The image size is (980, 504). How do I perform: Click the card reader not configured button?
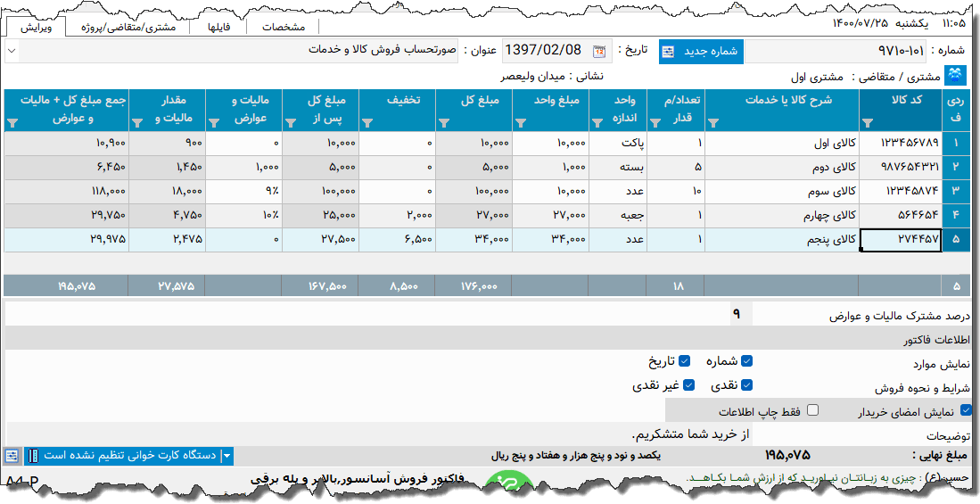[129, 456]
